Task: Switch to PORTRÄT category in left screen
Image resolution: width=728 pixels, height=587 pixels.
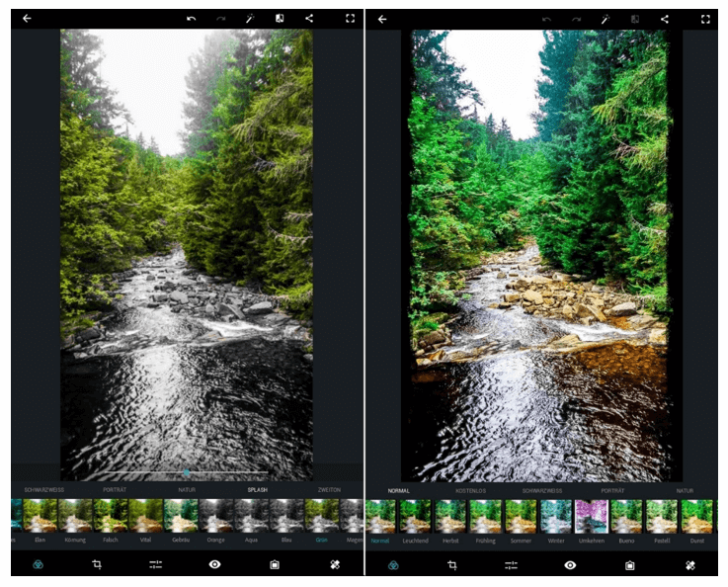Action: [115, 490]
